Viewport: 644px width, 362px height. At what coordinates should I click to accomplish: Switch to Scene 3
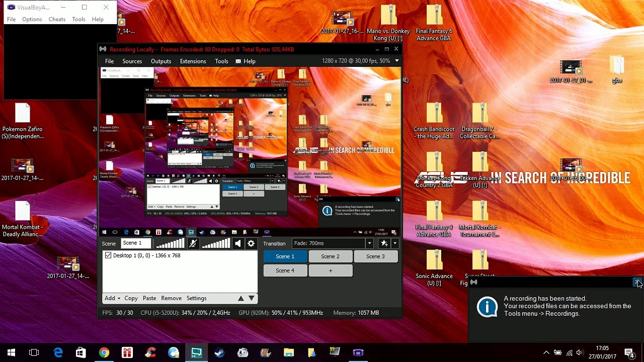tap(375, 256)
